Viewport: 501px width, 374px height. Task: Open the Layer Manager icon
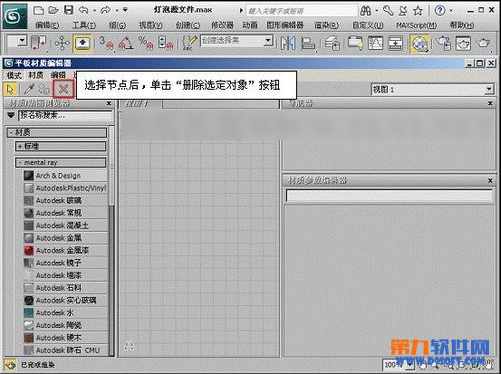332,43
